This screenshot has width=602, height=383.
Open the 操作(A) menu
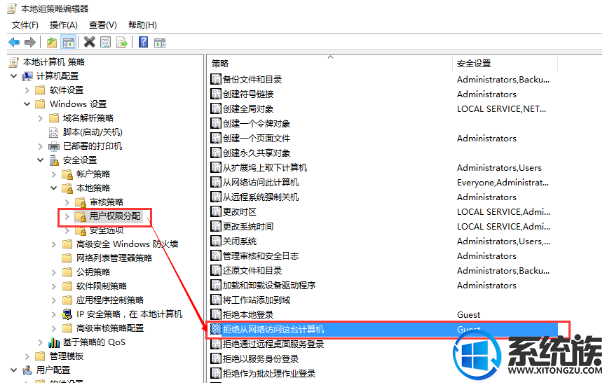(x=63, y=25)
